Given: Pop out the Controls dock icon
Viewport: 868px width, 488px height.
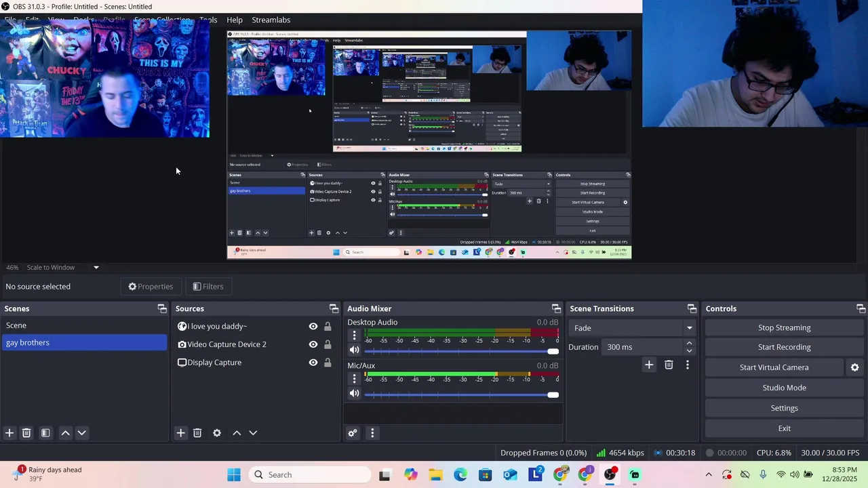Looking at the screenshot, I should click(x=861, y=308).
